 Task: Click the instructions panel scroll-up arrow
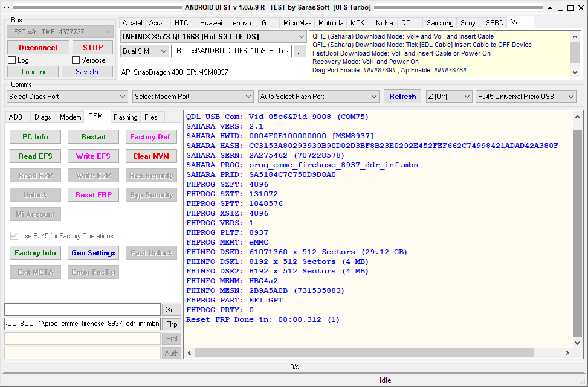pyautogui.click(x=575, y=37)
